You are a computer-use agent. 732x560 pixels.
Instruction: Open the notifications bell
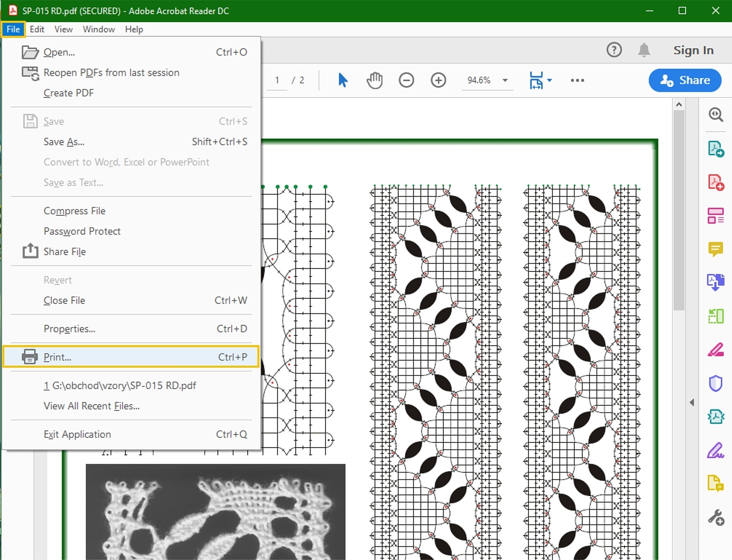tap(644, 50)
